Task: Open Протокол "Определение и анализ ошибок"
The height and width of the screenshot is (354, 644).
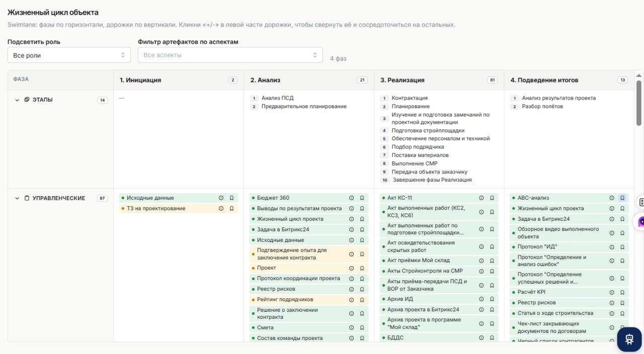Action: (570, 261)
